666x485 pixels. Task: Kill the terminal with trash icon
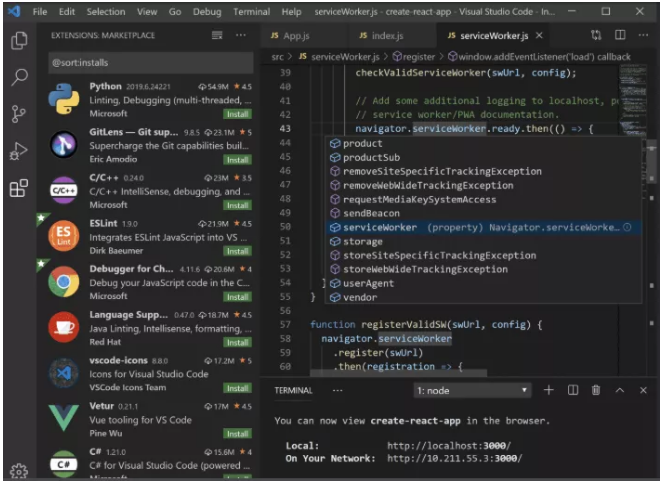click(x=596, y=390)
